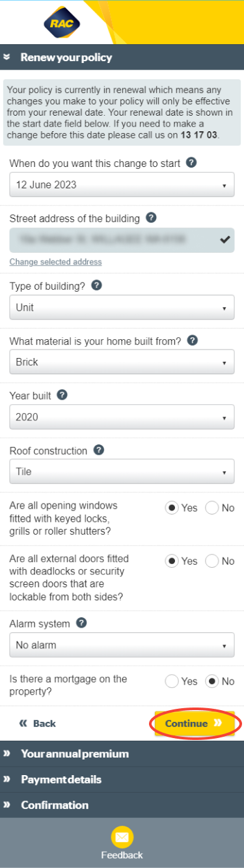
Task: Open help icon beside change start date
Action: (x=191, y=162)
